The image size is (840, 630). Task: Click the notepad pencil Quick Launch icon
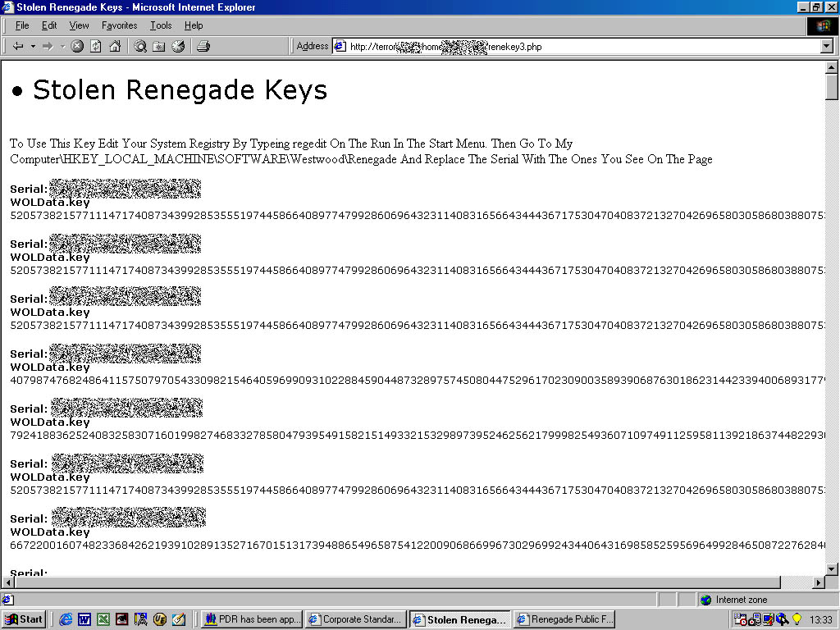coord(178,620)
